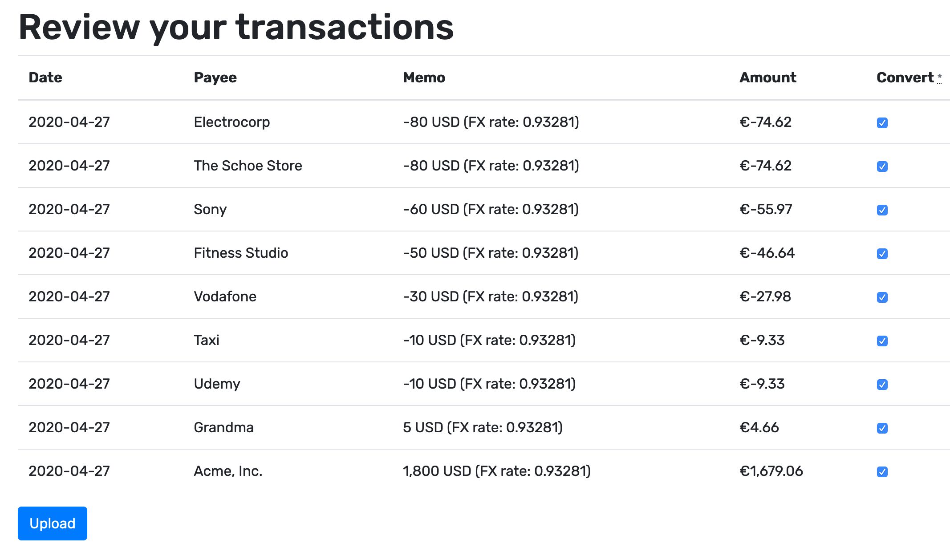Click the asterisk next to Convert header
Screen dimensions: 950x560
(x=939, y=78)
